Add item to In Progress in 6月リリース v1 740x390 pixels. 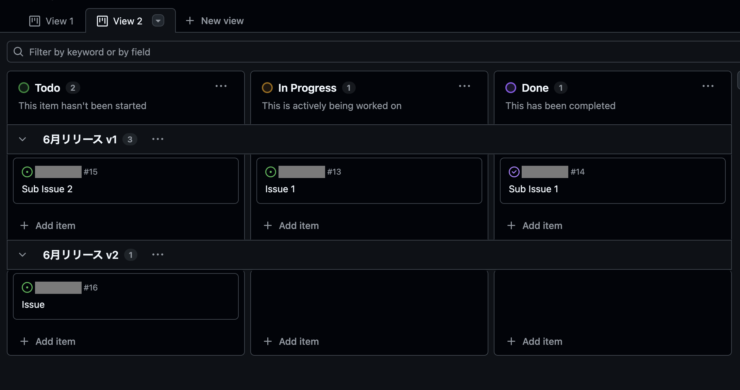[x=291, y=226]
